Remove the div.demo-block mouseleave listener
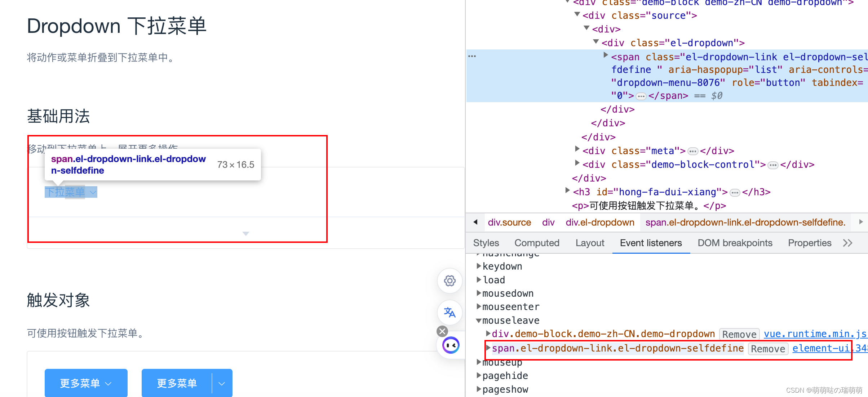The height and width of the screenshot is (397, 868). [x=739, y=334]
